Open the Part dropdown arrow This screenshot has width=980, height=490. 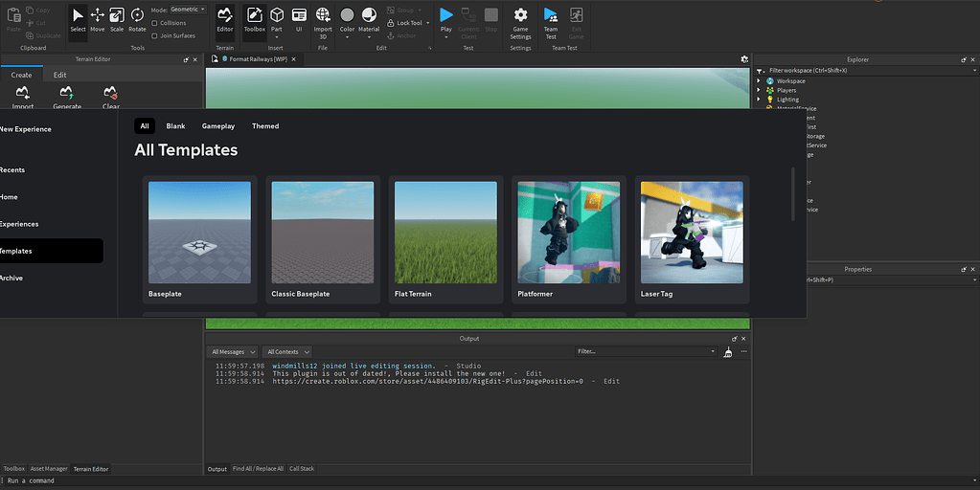(277, 37)
